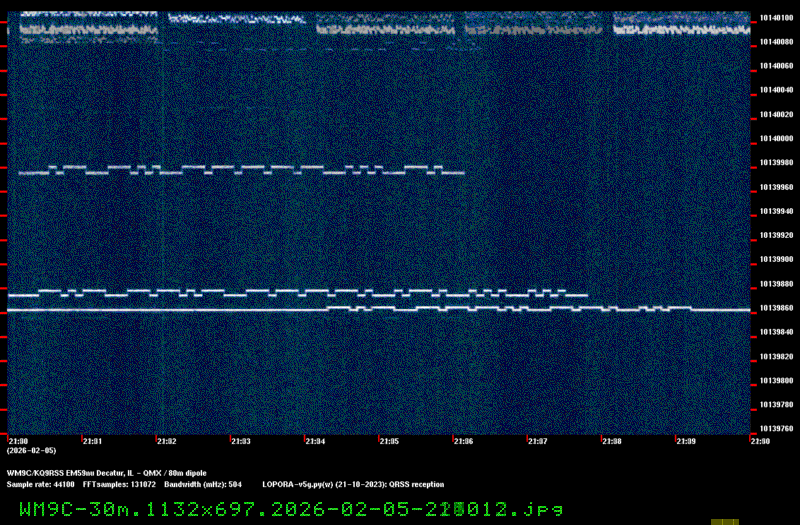The height and width of the screenshot is (525, 800).
Task: Select the 10139900 frequency label
Action: point(776,260)
